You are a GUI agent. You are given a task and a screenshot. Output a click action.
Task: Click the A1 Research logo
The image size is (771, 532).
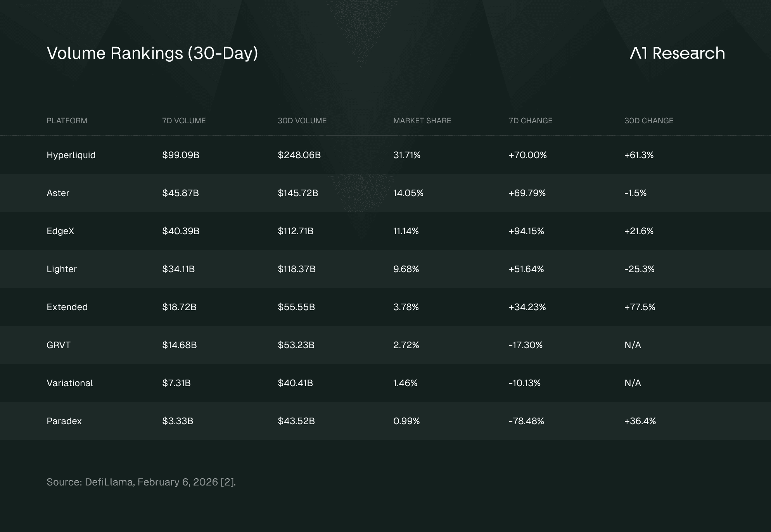[677, 53]
